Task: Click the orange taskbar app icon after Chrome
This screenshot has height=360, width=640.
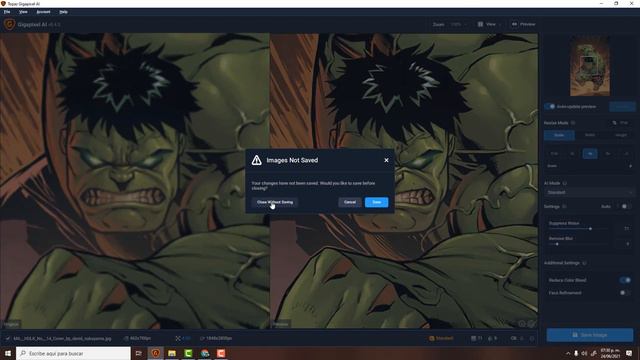Action: coord(221,353)
